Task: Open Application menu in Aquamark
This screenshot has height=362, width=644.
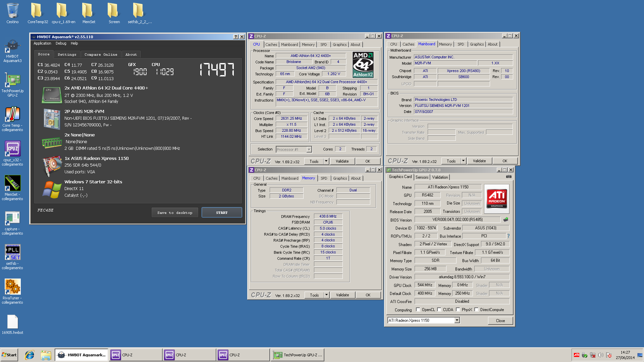Action: tap(42, 43)
